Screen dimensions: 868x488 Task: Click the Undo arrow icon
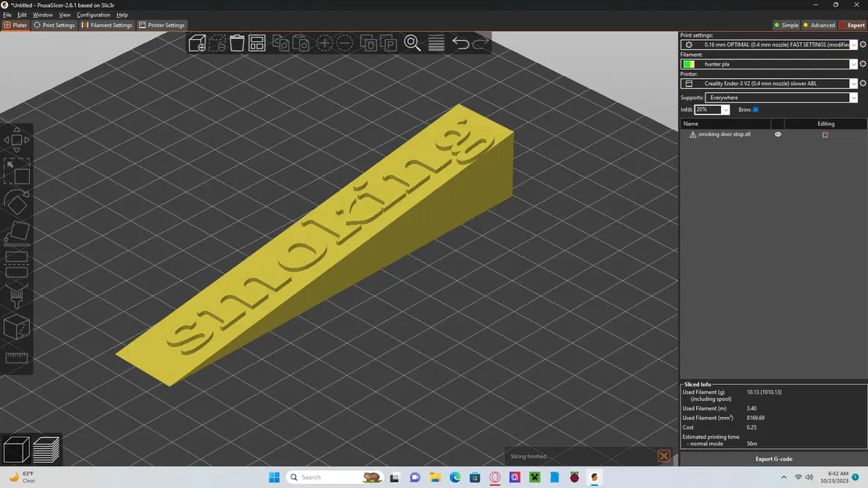(x=461, y=43)
